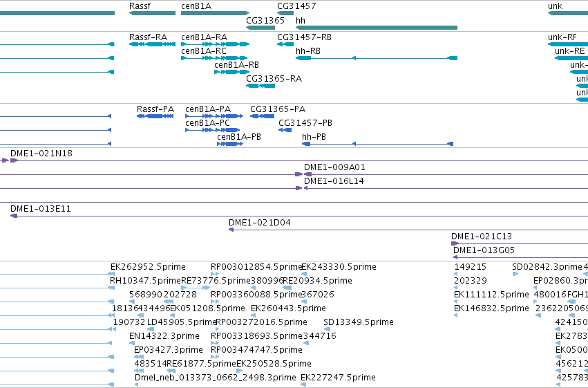Click the EN14322.3prime EST label
Image resolution: width=588 pixels, height=388 pixels.
click(x=164, y=336)
